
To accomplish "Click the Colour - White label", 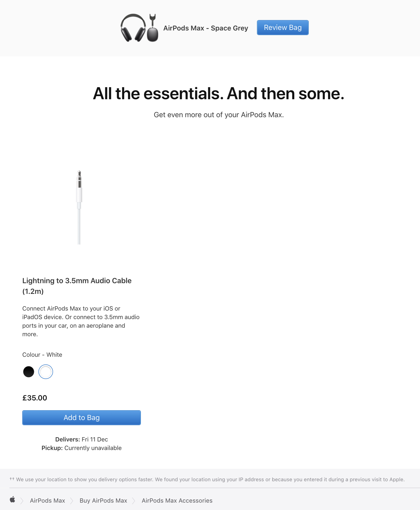I will tap(42, 355).
